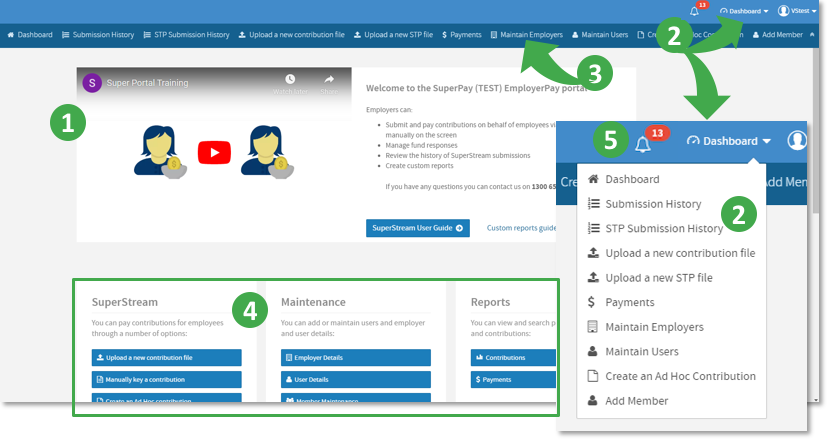Choose Create an Ad Hoc Contribution in dropdown menu

tap(671, 376)
